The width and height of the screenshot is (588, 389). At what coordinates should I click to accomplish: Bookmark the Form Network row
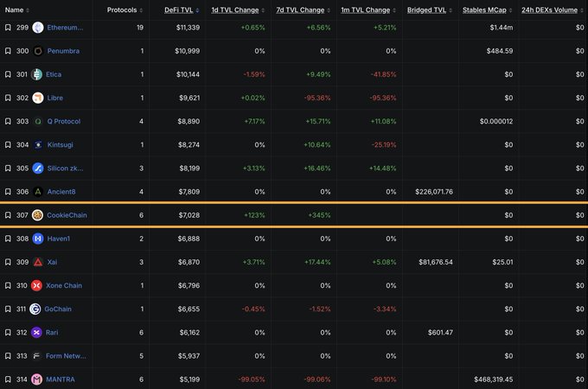pyautogui.click(x=8, y=355)
